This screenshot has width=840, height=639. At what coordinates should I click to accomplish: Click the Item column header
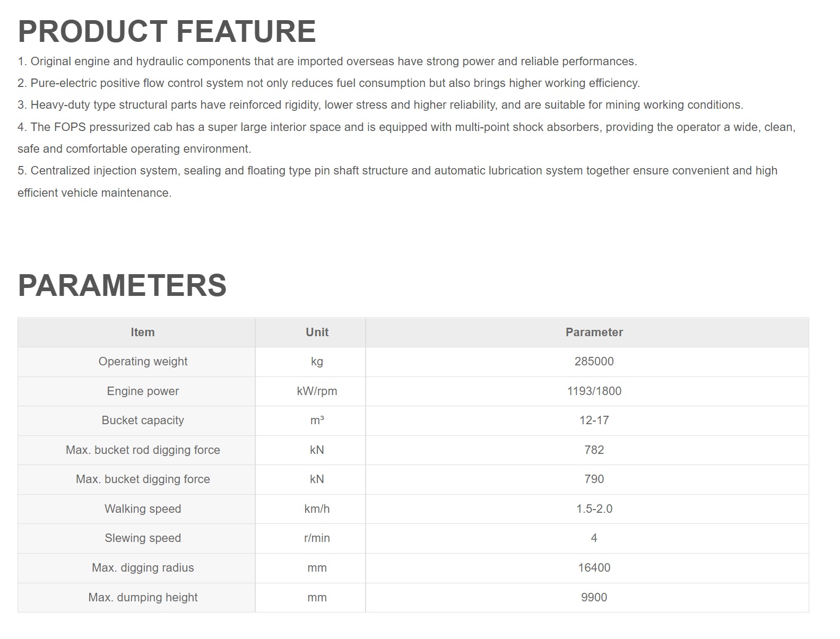pyautogui.click(x=143, y=332)
